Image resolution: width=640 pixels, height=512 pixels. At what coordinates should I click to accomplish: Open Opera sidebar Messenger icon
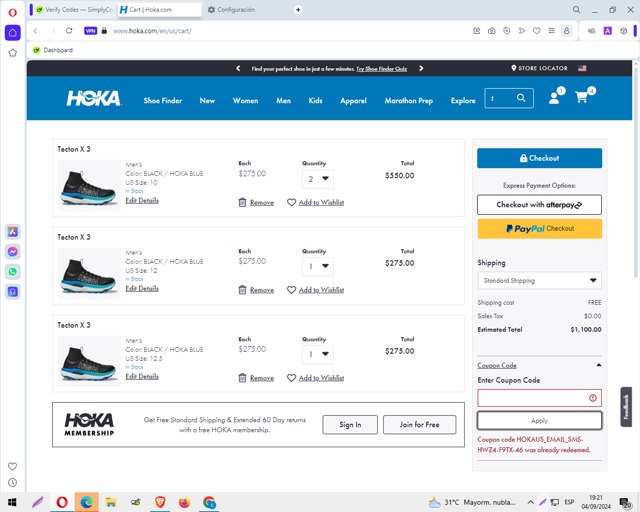click(13, 252)
